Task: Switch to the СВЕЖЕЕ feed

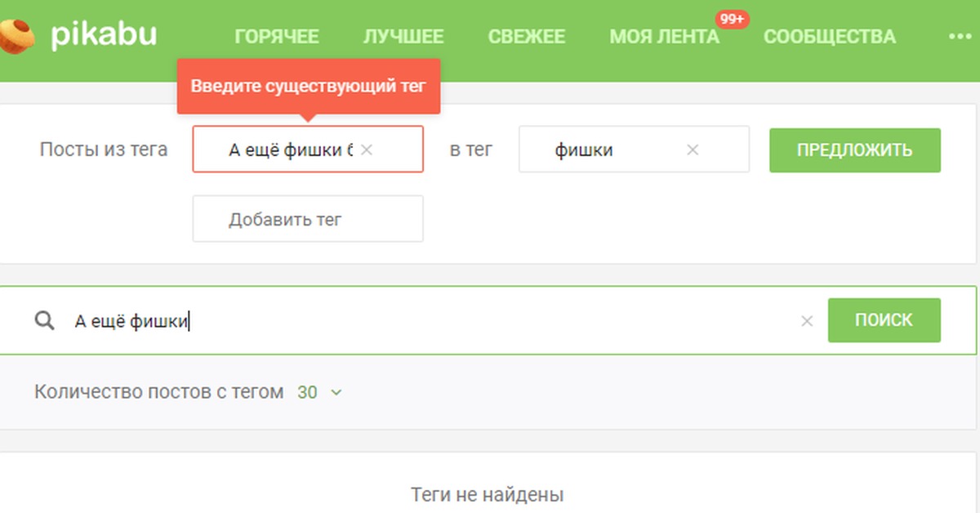Action: pos(527,37)
